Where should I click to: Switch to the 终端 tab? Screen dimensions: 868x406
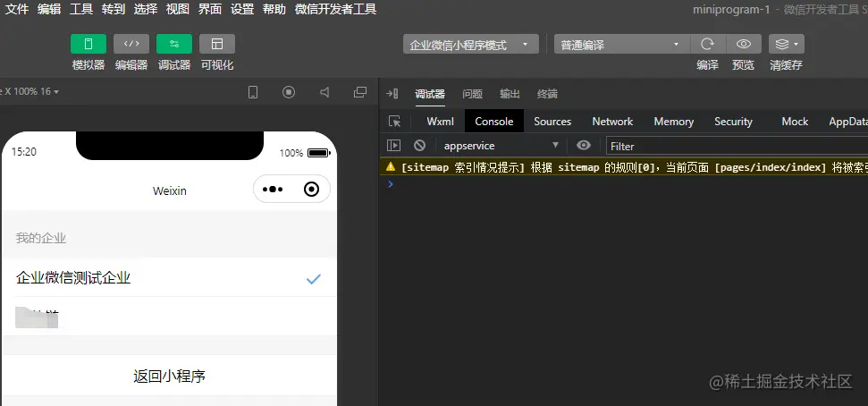pos(547,94)
